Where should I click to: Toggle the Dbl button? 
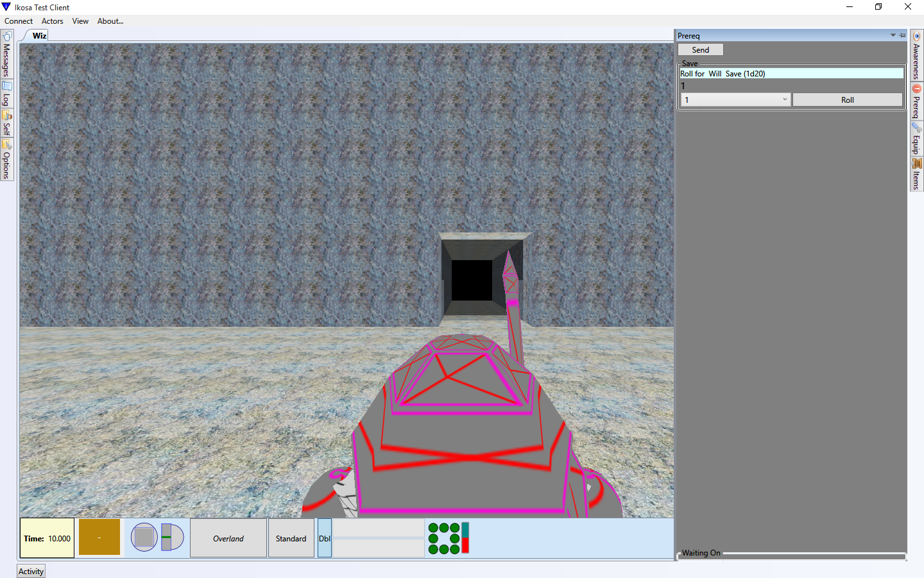click(x=325, y=538)
